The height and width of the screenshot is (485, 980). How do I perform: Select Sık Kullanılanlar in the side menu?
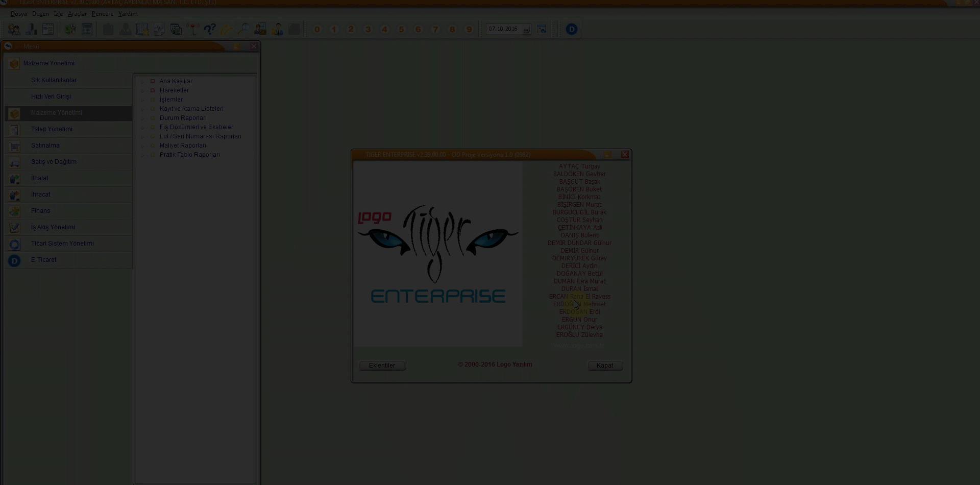(68, 80)
